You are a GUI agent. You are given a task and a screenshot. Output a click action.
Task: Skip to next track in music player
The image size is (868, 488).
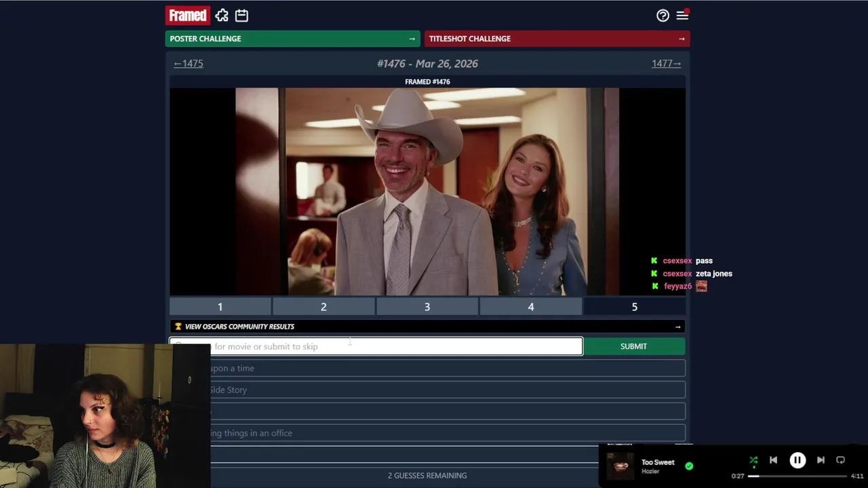point(821,460)
